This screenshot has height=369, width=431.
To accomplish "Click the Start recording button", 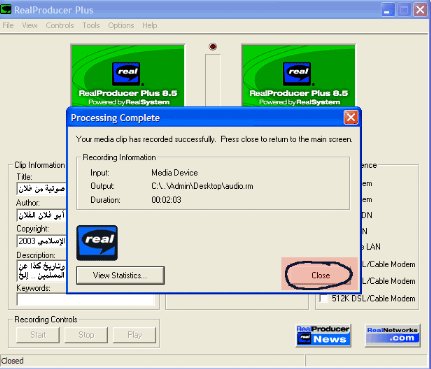I will click(38, 335).
